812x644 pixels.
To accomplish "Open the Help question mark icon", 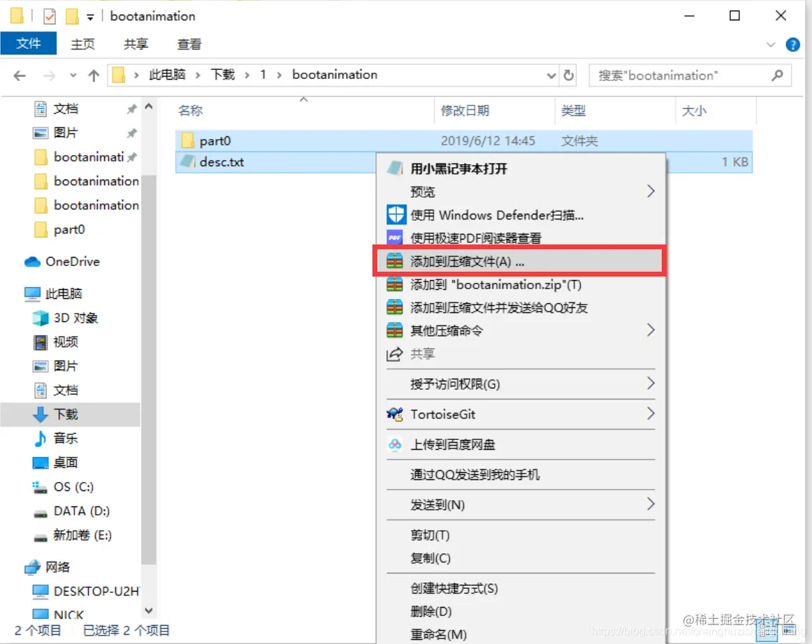I will (793, 43).
